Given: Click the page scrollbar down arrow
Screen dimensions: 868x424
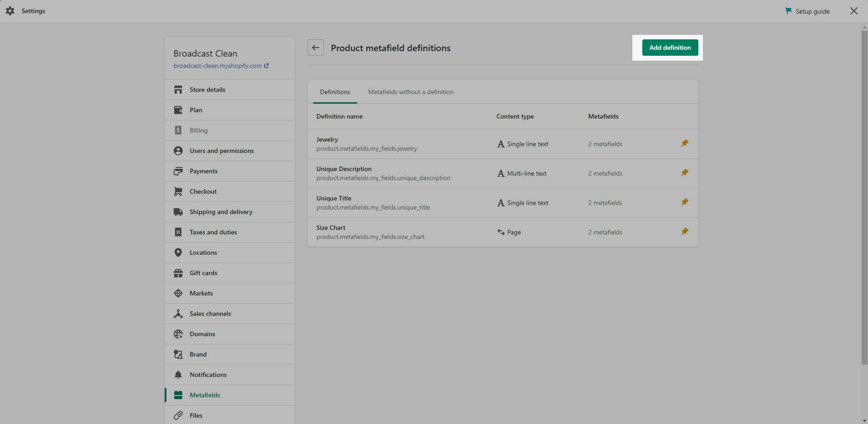Looking at the screenshot, I should (x=864, y=420).
